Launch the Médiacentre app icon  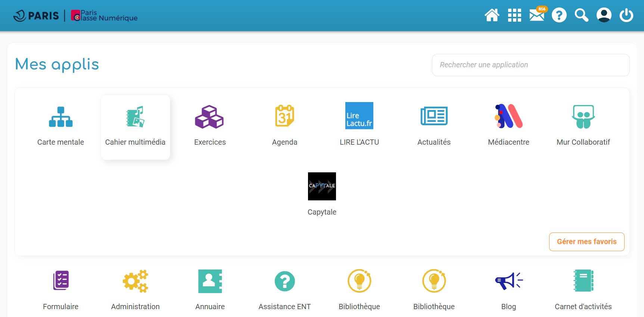pyautogui.click(x=508, y=116)
